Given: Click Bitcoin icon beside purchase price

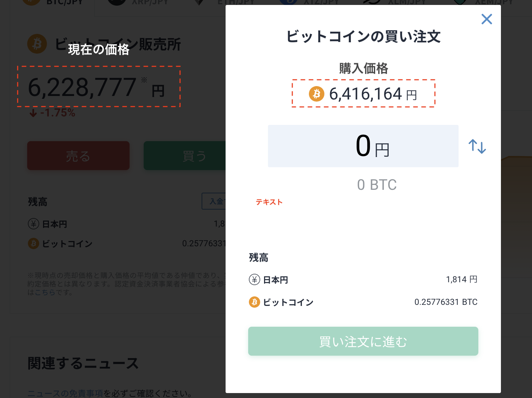Looking at the screenshot, I should tap(317, 94).
